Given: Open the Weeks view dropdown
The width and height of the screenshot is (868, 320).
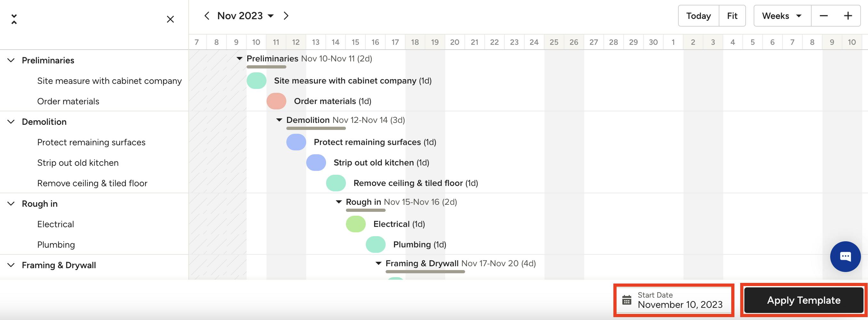Looking at the screenshot, I should (x=782, y=16).
